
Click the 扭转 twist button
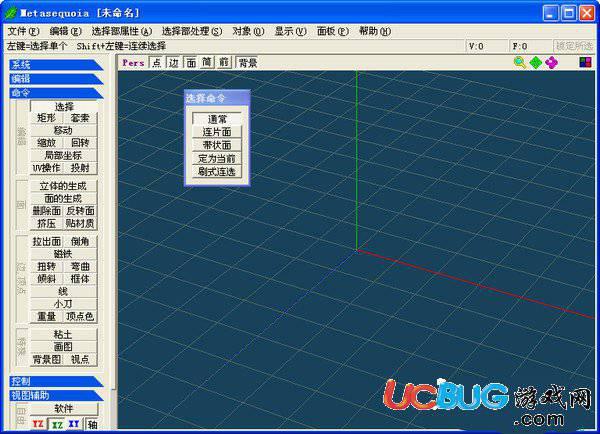click(47, 266)
